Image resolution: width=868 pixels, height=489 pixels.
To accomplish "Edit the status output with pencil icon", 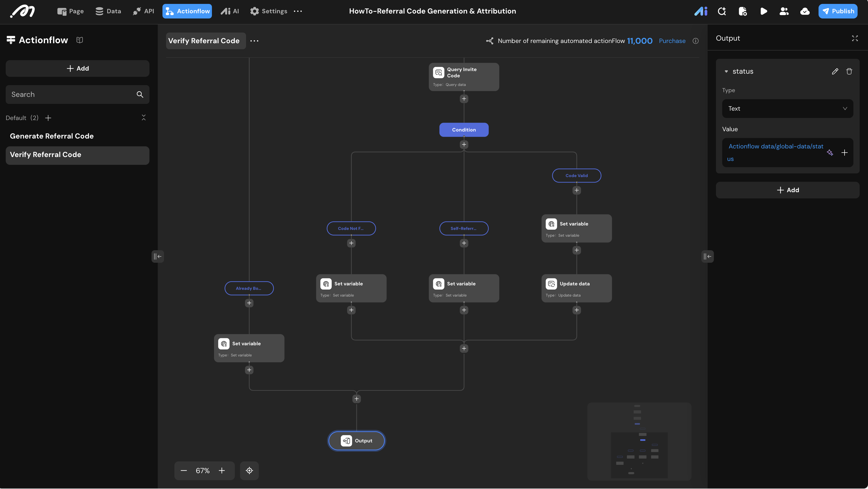I will [835, 71].
